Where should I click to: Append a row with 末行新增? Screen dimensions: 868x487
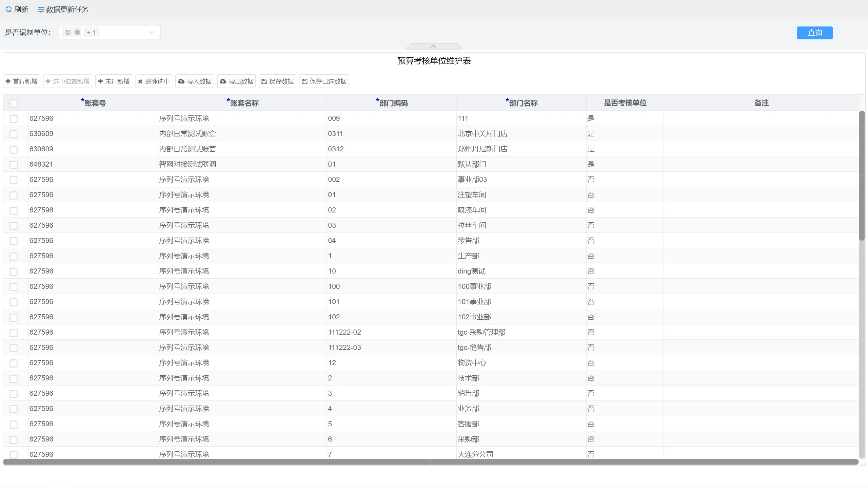[114, 81]
